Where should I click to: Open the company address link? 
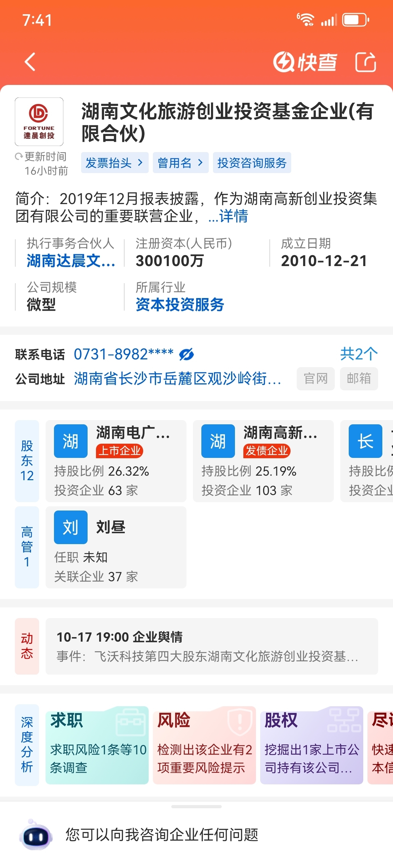coord(177,378)
